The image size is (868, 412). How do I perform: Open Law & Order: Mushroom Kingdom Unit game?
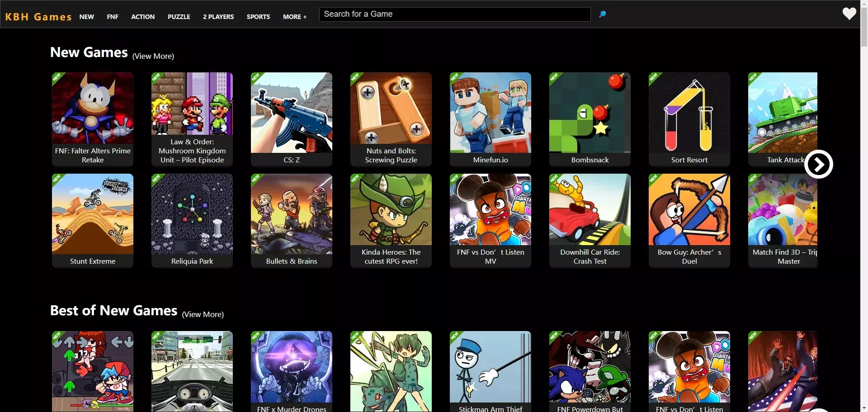[x=192, y=119]
